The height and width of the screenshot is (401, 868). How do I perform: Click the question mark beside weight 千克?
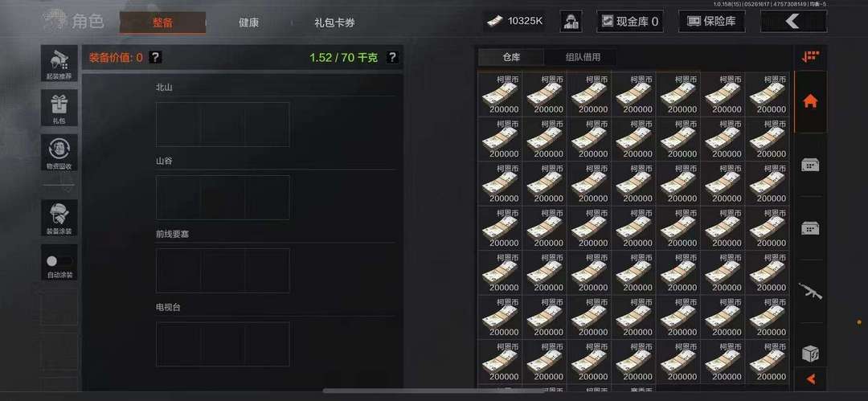pos(392,57)
